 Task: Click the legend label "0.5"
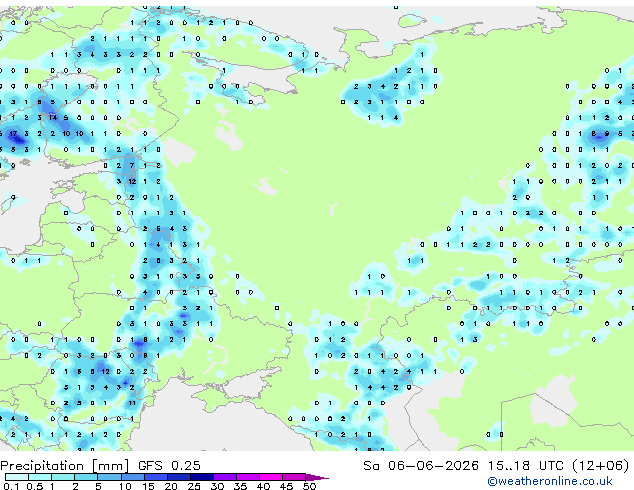pyautogui.click(x=35, y=486)
